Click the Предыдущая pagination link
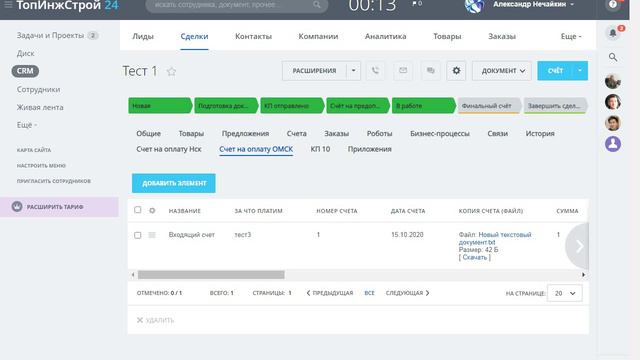The height and width of the screenshot is (360, 640). click(329, 293)
